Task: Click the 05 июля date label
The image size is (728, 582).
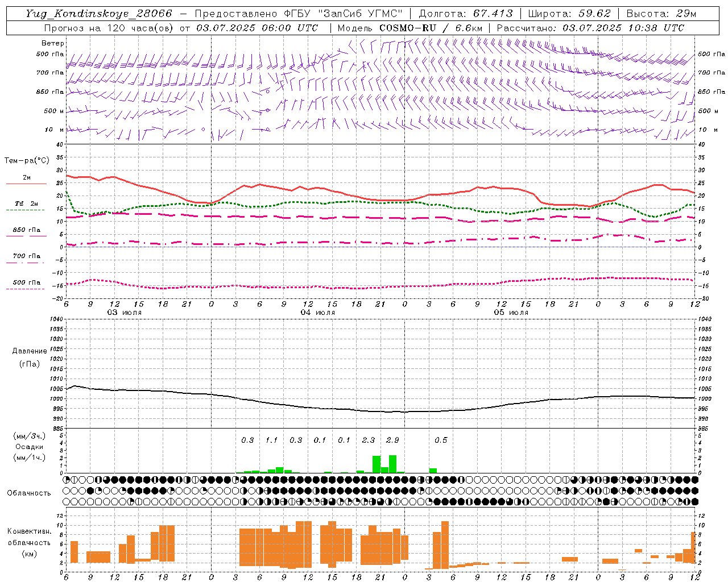Action: (x=511, y=312)
